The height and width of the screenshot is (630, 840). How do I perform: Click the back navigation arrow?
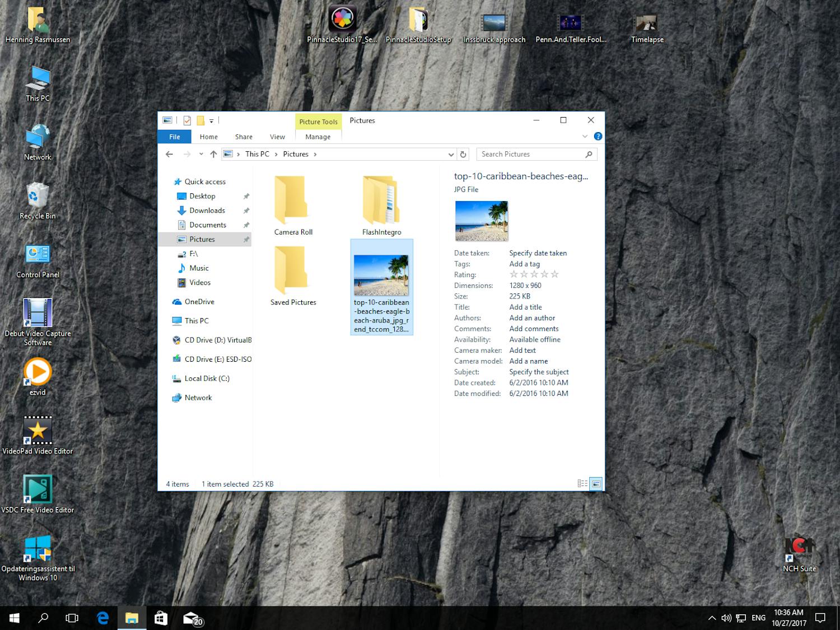click(170, 155)
